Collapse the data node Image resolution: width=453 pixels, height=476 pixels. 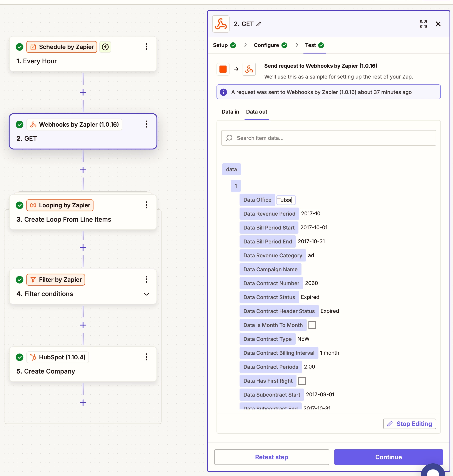(231, 169)
